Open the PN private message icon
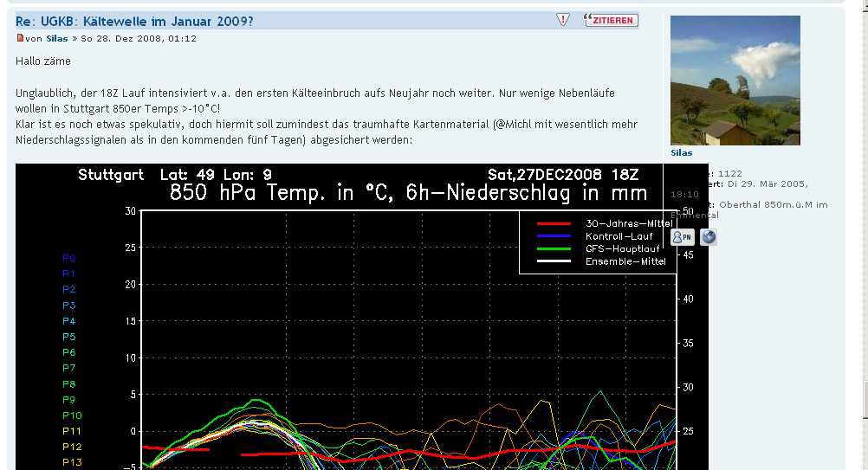868x470 pixels. [683, 237]
